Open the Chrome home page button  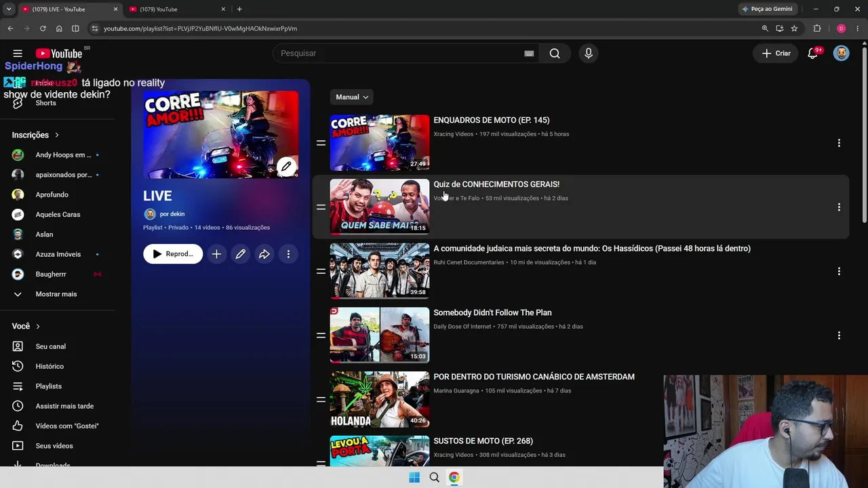click(x=59, y=28)
